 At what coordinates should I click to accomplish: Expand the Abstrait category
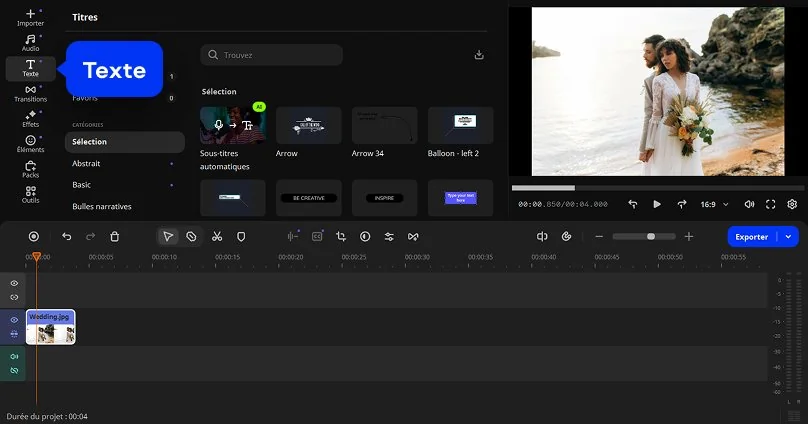[x=86, y=163]
